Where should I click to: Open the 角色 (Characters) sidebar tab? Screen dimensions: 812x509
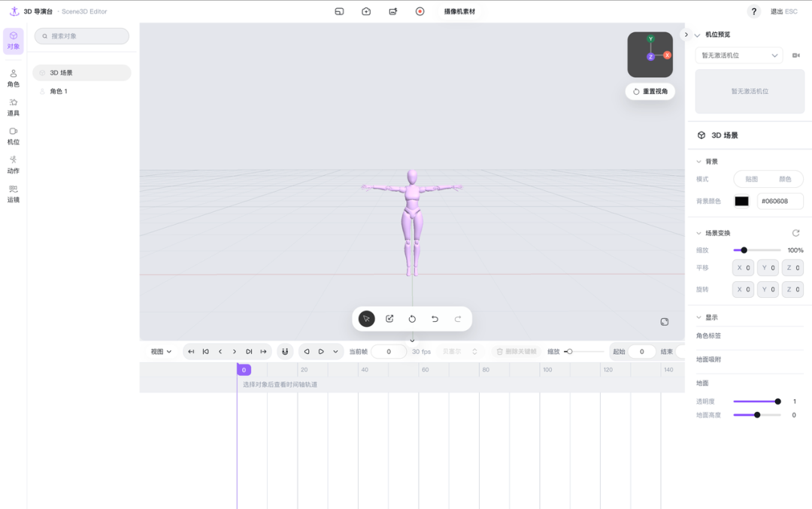click(14, 78)
